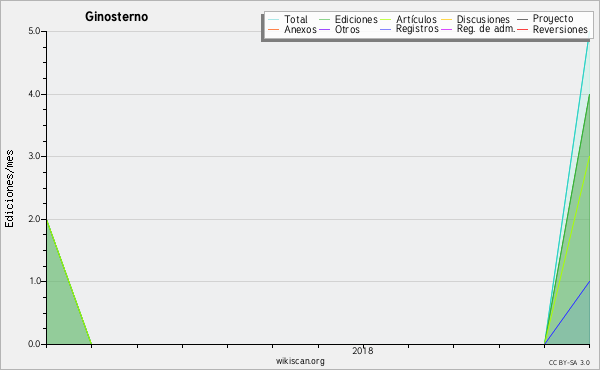
Task: Click the 5.0 y-axis value
Action: (34, 31)
